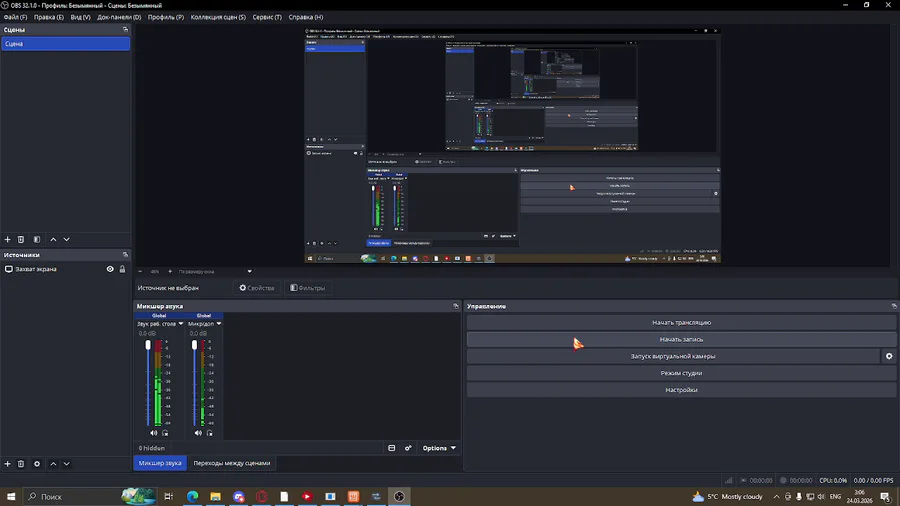The width and height of the screenshot is (900, 506).
Task: Open advanced audio properties gears icon
Action: pyautogui.click(x=408, y=448)
